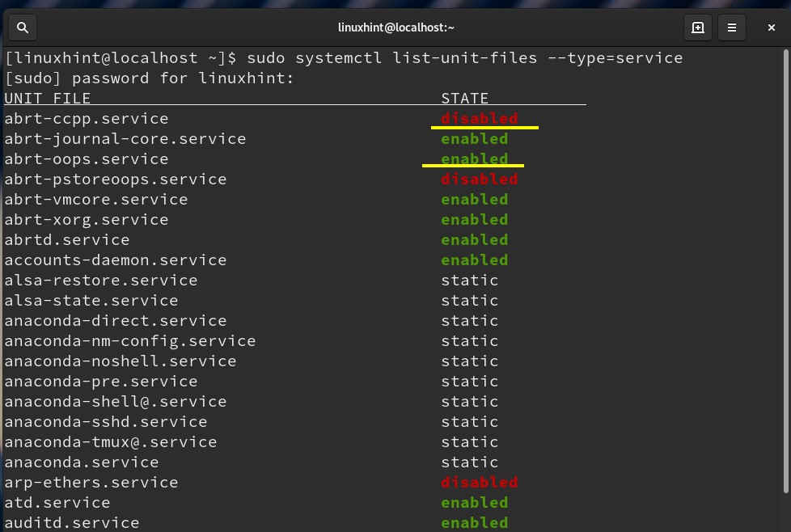Click the UNIT FILE column header
This screenshot has height=532, width=791.
point(48,99)
